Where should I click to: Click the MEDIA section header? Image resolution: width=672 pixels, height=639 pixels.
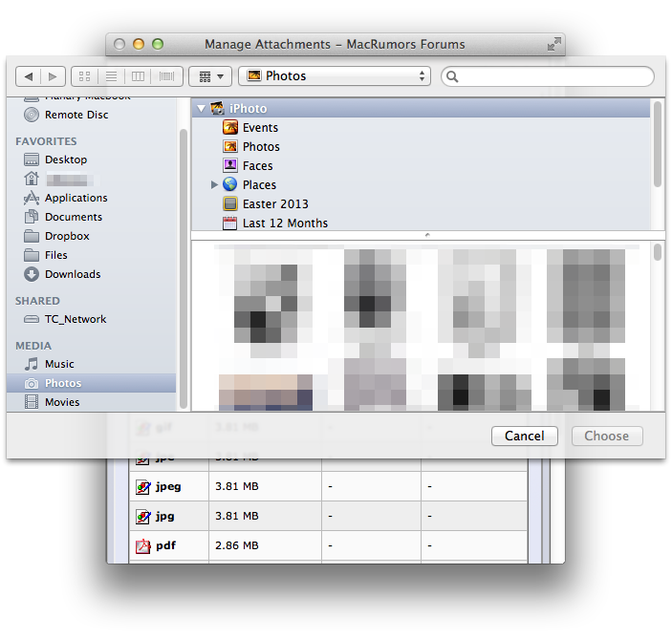pyautogui.click(x=33, y=346)
